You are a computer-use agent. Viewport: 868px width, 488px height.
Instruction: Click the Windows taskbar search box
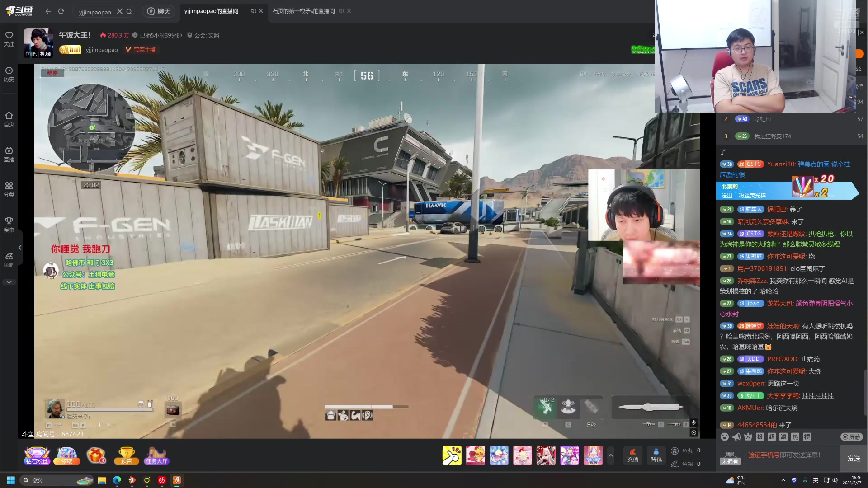[57, 480]
